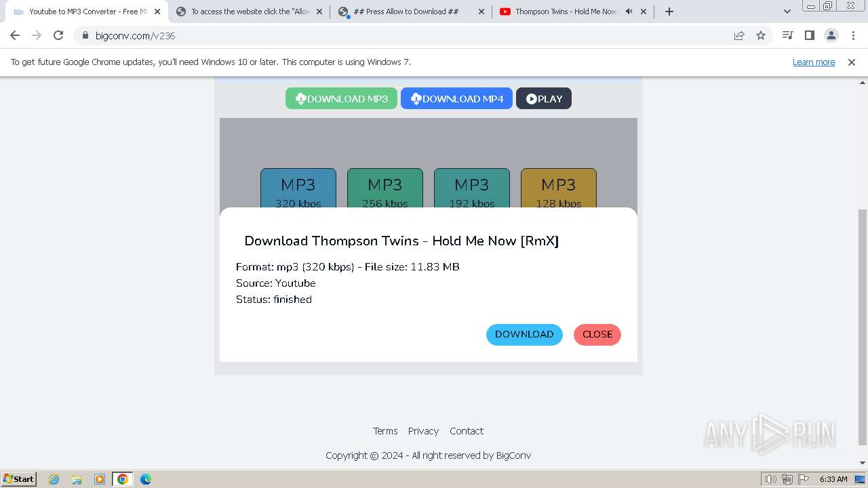
Task: Click the network tray icon
Action: point(787,479)
